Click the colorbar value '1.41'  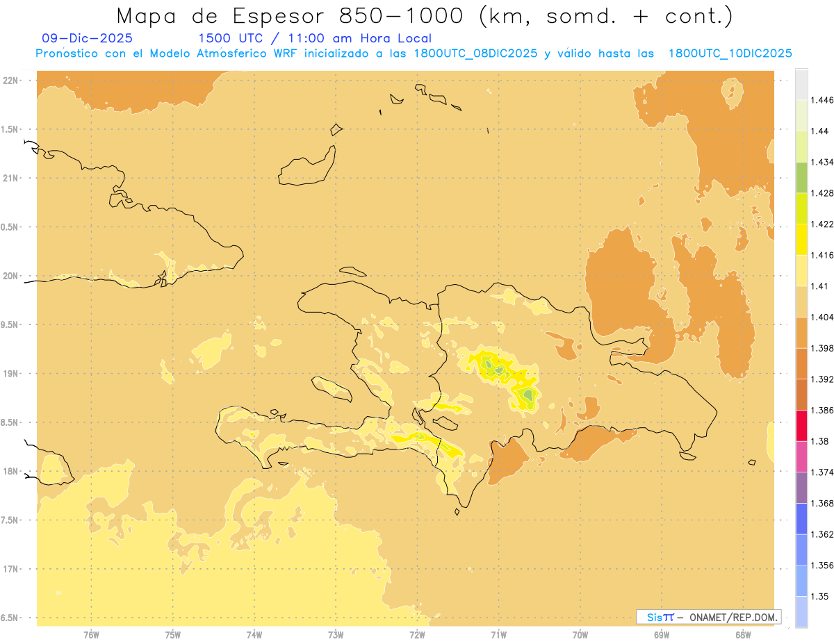(821, 286)
